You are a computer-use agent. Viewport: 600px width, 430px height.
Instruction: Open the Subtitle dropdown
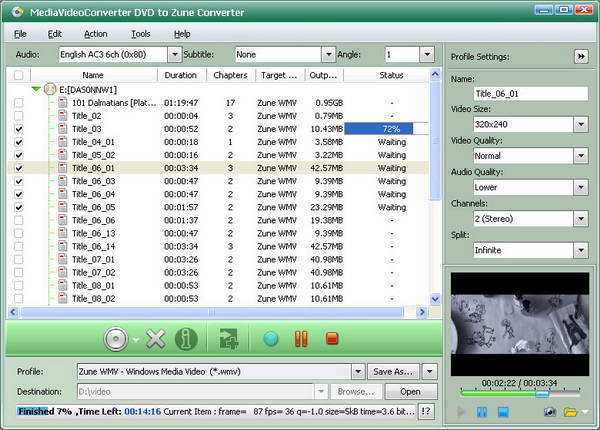[328, 54]
